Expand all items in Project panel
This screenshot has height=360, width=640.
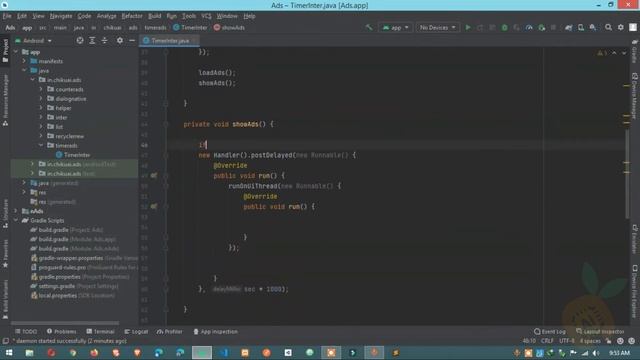point(92,40)
